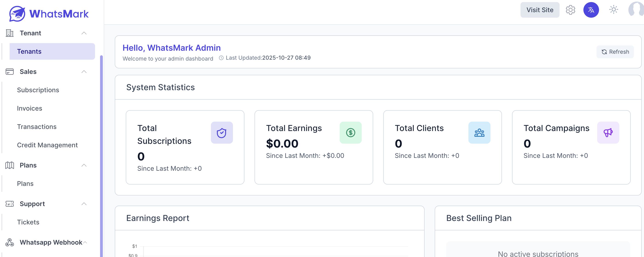
Task: Open the language translation selector
Action: click(x=591, y=10)
